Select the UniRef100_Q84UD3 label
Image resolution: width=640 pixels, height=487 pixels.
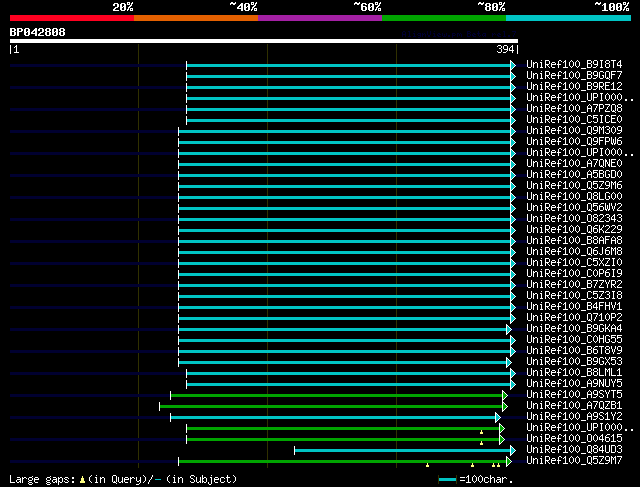[574, 450]
